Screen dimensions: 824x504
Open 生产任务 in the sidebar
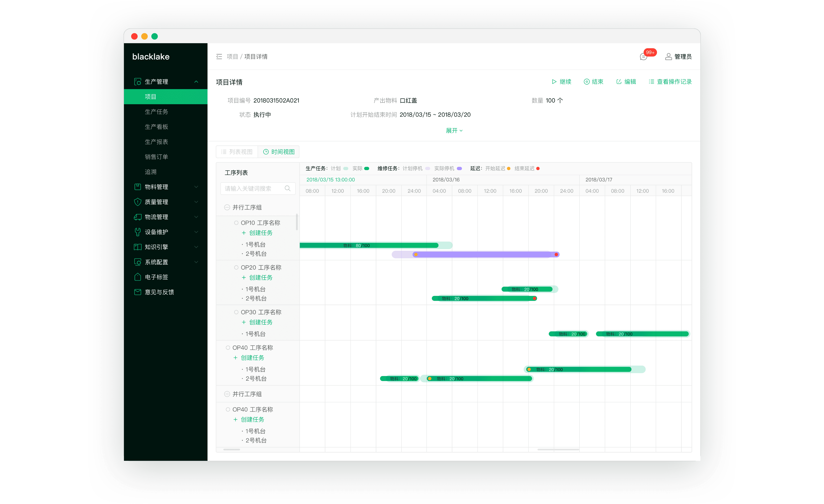(x=156, y=112)
